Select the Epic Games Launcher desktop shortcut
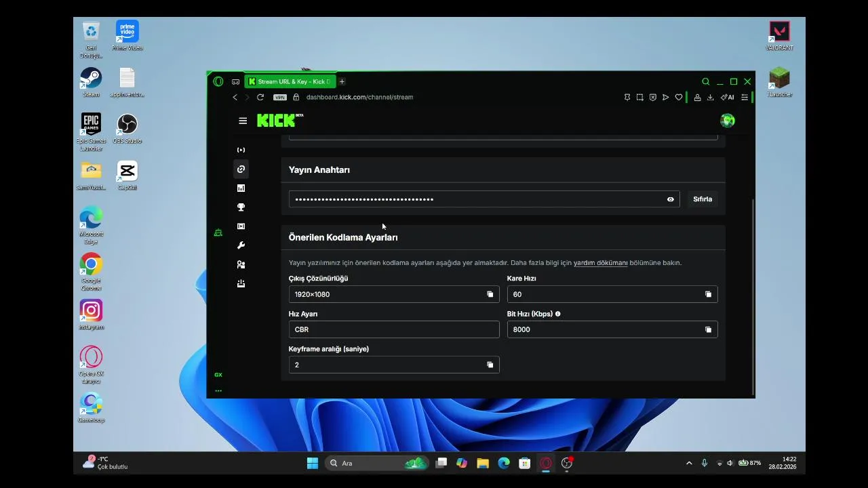This screenshot has width=868, height=488. [91, 132]
